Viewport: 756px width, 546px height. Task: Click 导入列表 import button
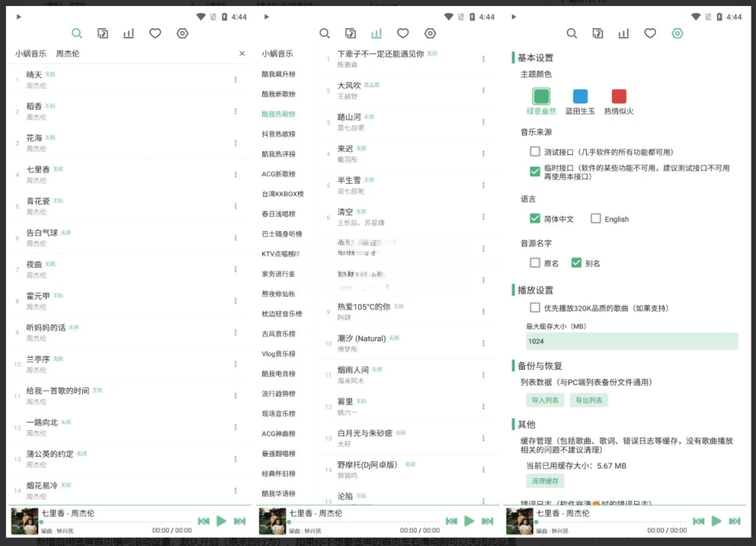[546, 400]
